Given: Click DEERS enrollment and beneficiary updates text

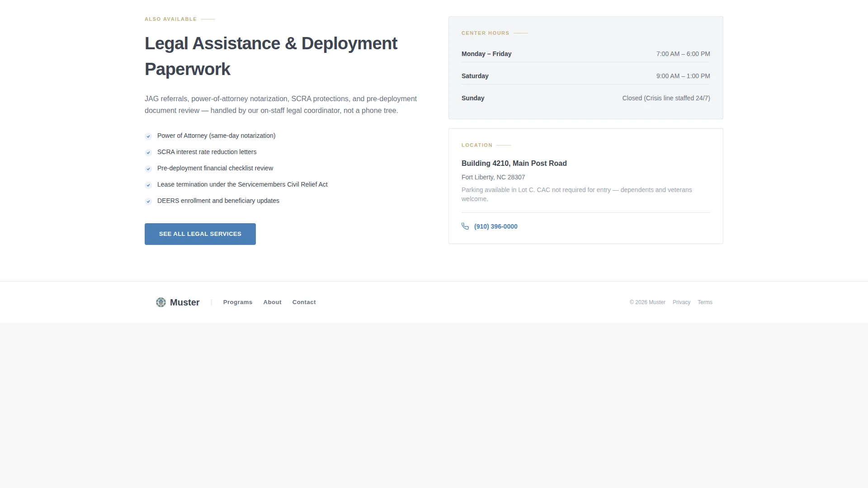Looking at the screenshot, I should (218, 201).
